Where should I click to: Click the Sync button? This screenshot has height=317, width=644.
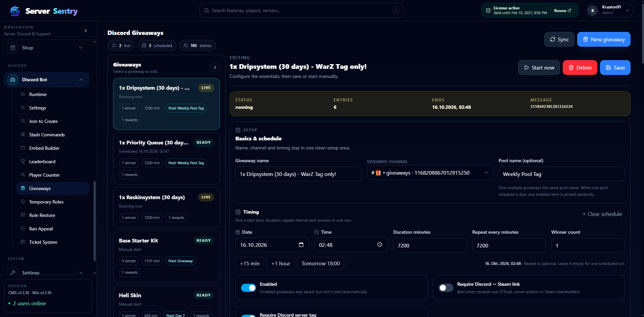[x=559, y=39]
